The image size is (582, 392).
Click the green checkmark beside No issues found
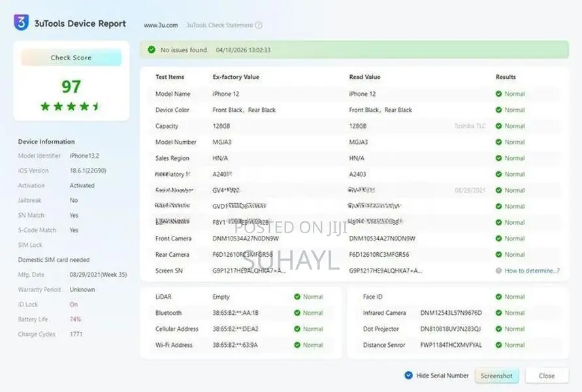[x=152, y=50]
